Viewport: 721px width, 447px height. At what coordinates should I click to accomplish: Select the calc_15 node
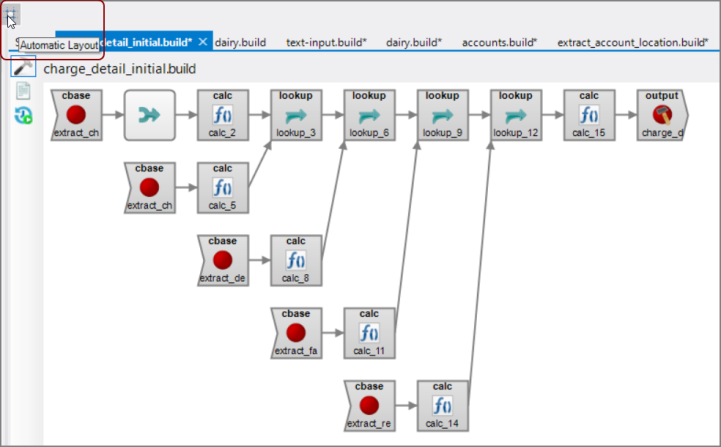click(589, 115)
